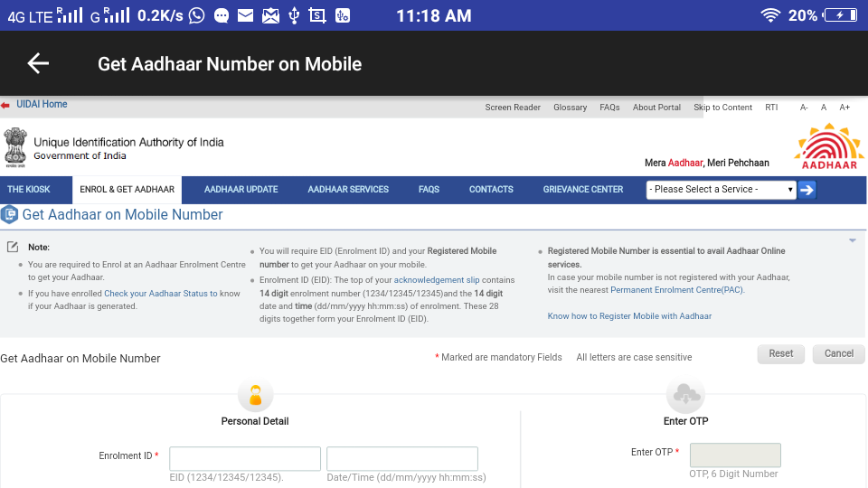Click the Reset button
Image resolution: width=868 pixels, height=488 pixels.
[780, 353]
